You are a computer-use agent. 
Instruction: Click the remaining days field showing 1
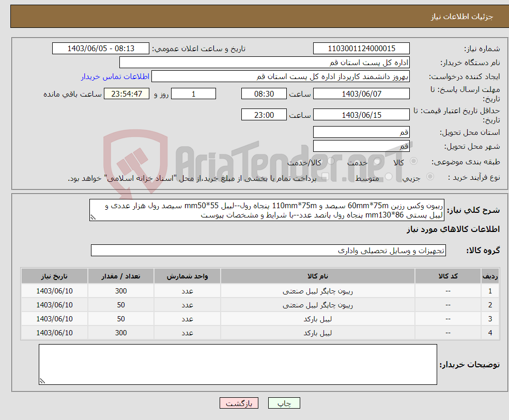pos(193,94)
